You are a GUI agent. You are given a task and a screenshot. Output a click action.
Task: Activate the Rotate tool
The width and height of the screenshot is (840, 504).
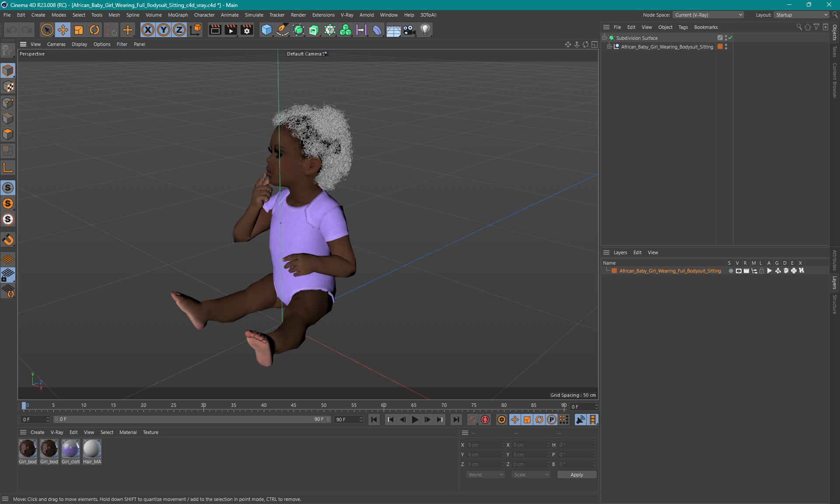click(94, 30)
